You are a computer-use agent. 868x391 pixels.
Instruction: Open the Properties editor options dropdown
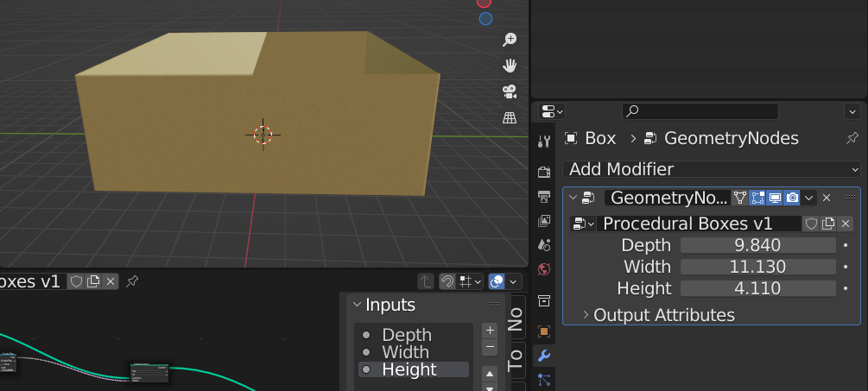852,111
